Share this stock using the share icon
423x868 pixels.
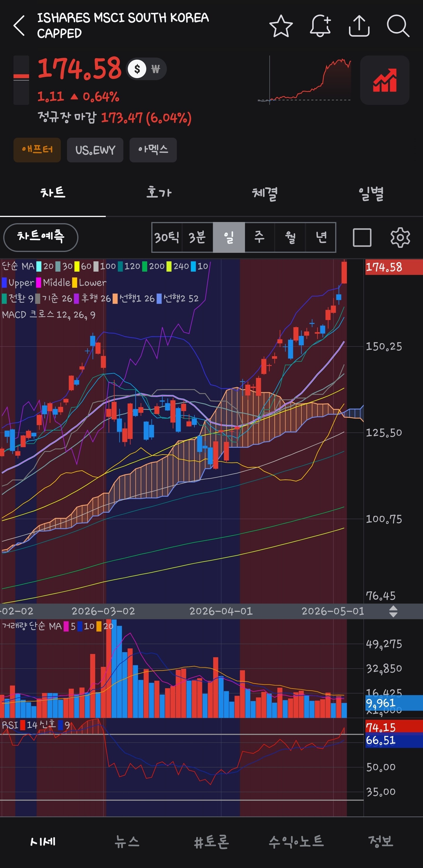coord(359,26)
